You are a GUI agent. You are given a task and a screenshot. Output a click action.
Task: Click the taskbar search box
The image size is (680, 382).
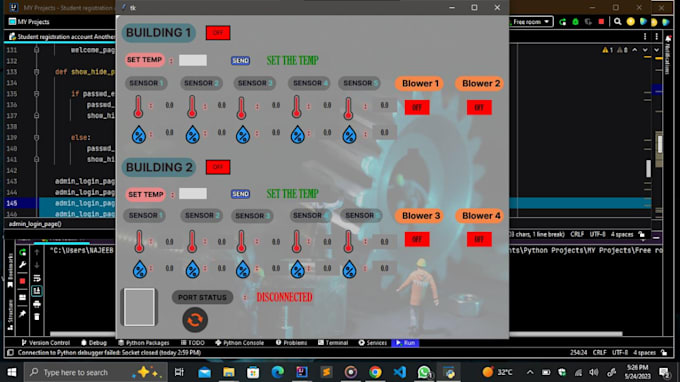click(95, 372)
